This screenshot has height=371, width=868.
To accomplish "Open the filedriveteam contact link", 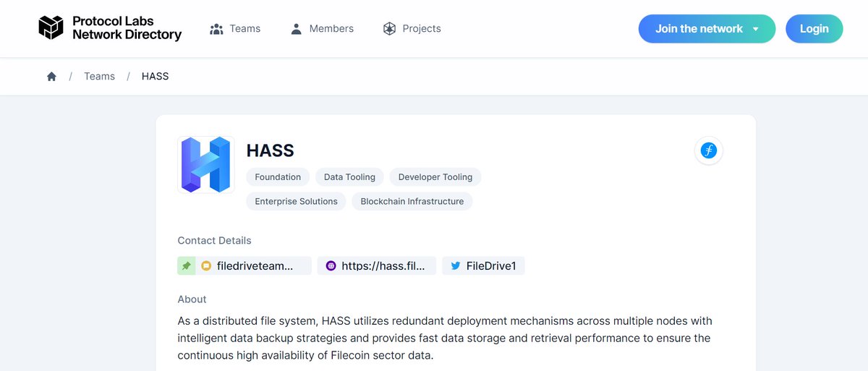I will click(254, 265).
